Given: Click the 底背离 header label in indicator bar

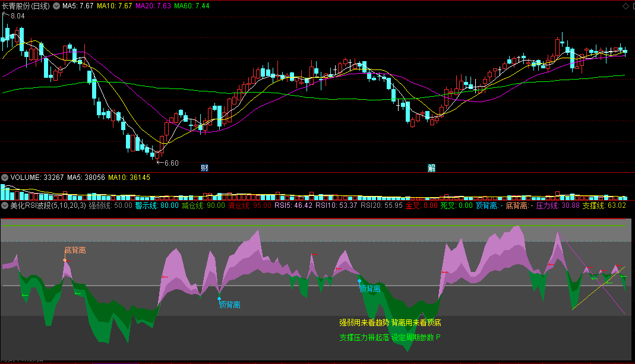Looking at the screenshot, I should coord(520,205).
